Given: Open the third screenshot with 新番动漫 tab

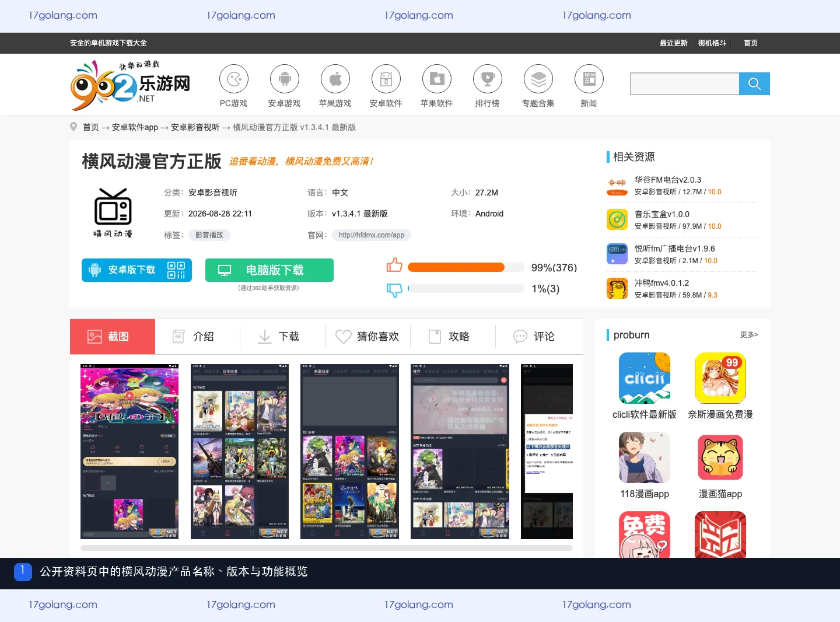Looking at the screenshot, I should (x=349, y=452).
